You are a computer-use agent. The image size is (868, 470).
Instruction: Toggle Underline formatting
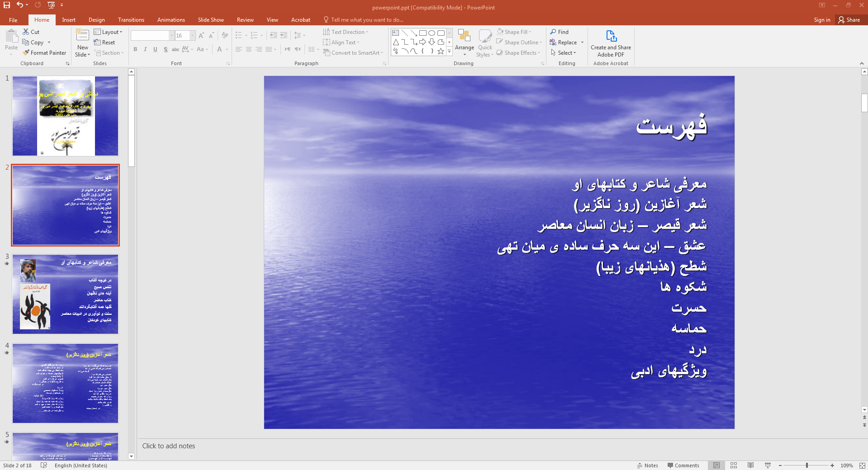point(155,49)
